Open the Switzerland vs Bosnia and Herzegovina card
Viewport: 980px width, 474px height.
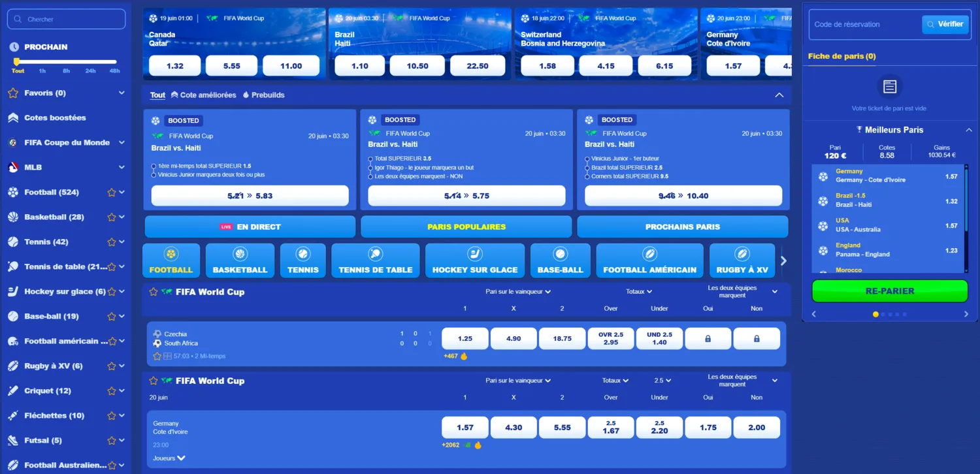[x=605, y=44]
